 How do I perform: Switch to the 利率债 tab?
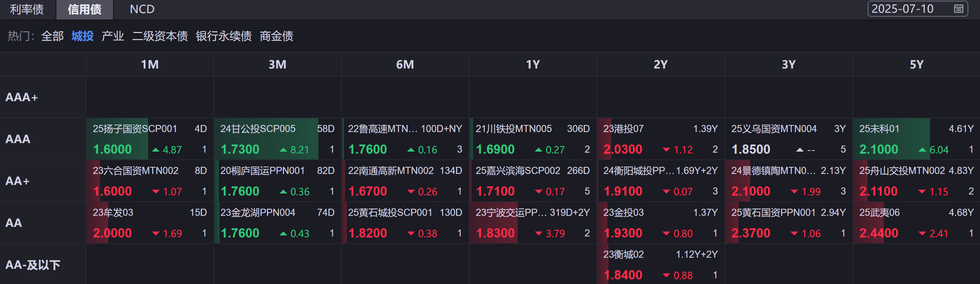[27, 9]
